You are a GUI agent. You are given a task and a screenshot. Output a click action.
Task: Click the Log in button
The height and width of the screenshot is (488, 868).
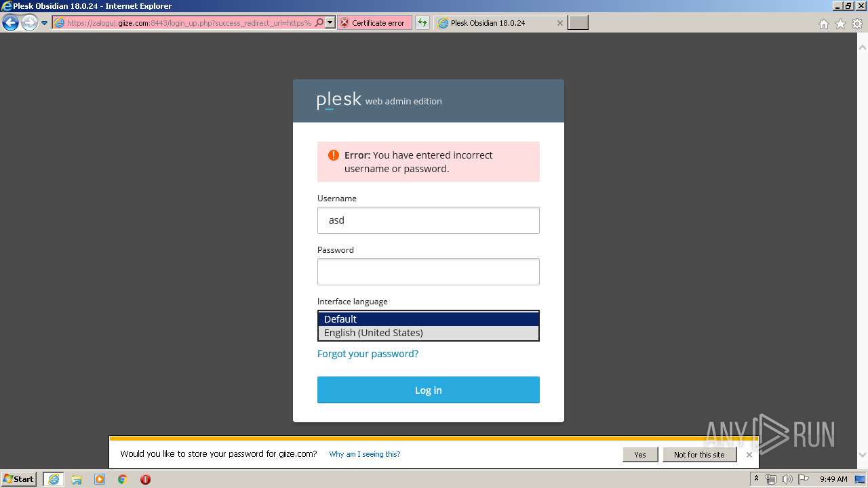[x=429, y=390]
